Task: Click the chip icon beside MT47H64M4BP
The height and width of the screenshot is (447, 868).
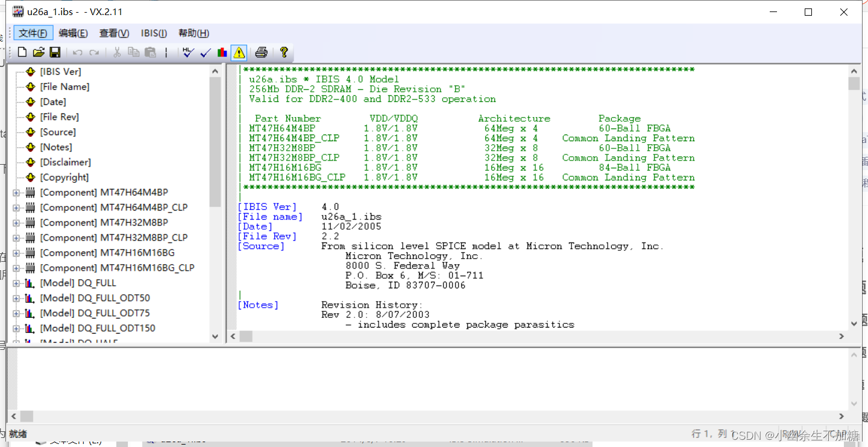Action: [30, 192]
